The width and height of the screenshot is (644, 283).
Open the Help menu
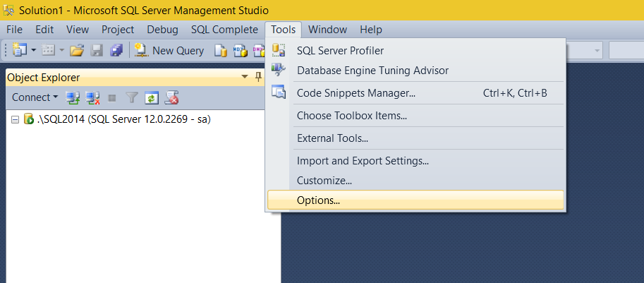371,30
